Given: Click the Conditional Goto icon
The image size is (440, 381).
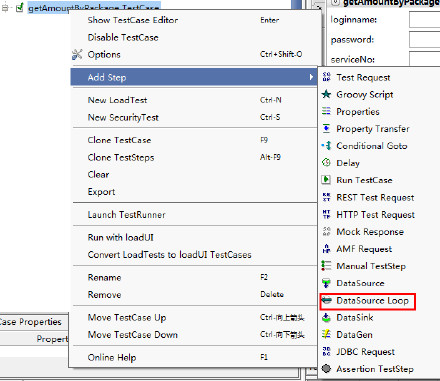Looking at the screenshot, I should pos(326,146).
